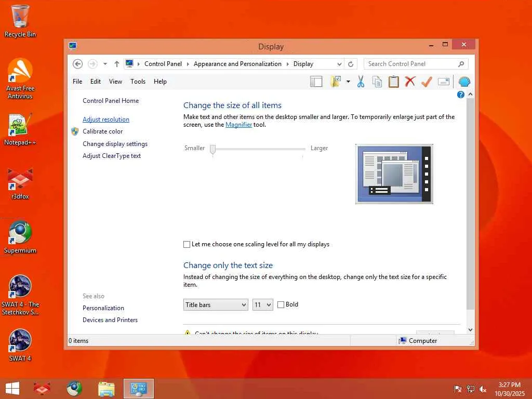Image resolution: width=532 pixels, height=399 pixels.
Task: Select the Notepad++ desktop shortcut
Action: 20,129
